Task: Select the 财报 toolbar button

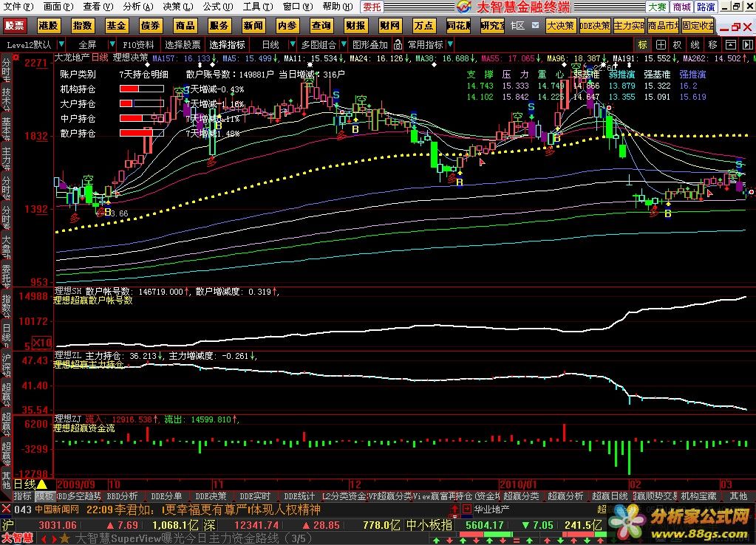Action: (355, 26)
